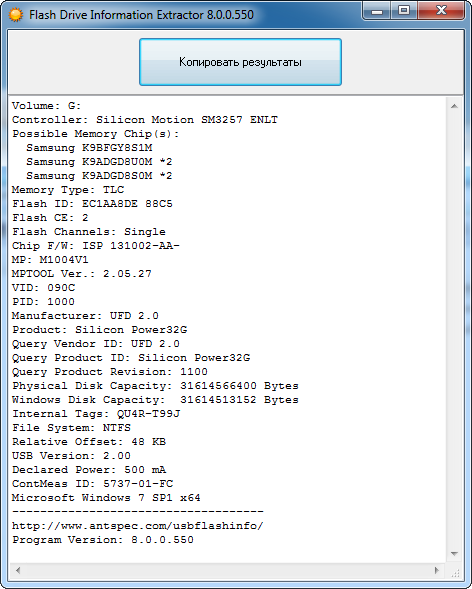Screen dimensions: 472x589
Task: Click the sun app icon in title bar
Action: pyautogui.click(x=16, y=15)
